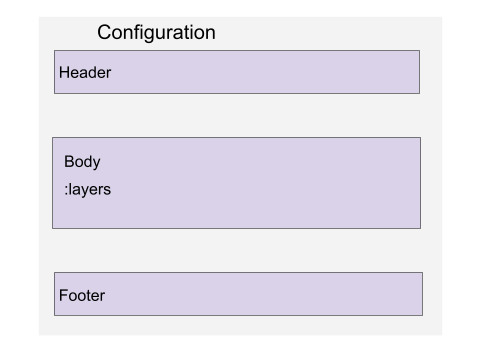
Task: Click gray strip below the Footer box
Action: click(239, 325)
